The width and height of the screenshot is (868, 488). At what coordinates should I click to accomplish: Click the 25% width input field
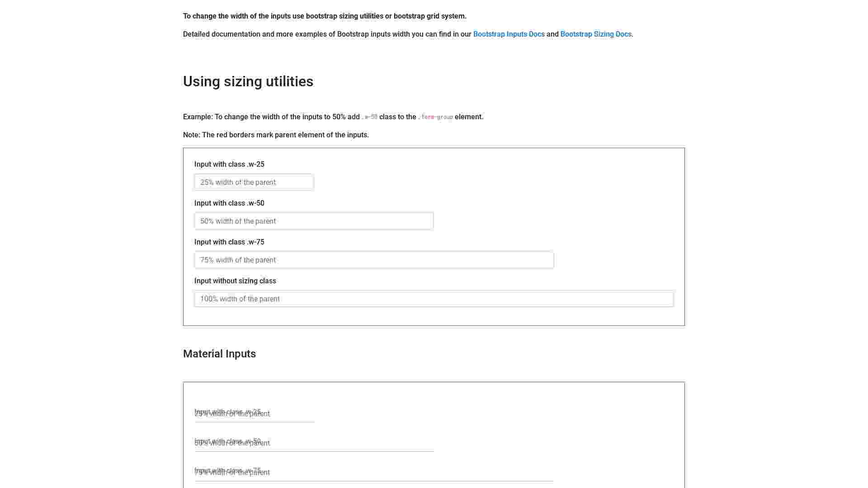coord(254,182)
